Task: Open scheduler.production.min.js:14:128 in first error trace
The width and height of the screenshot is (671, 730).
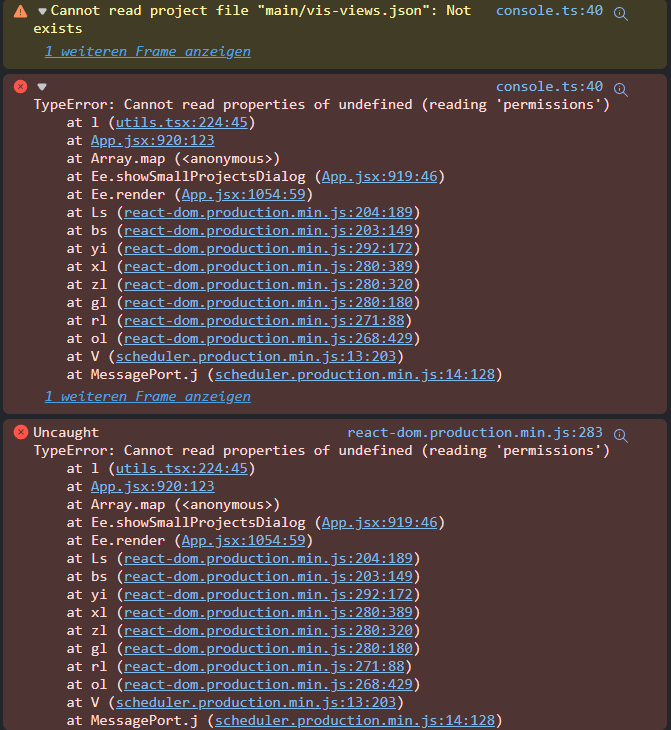Action: tap(354, 375)
